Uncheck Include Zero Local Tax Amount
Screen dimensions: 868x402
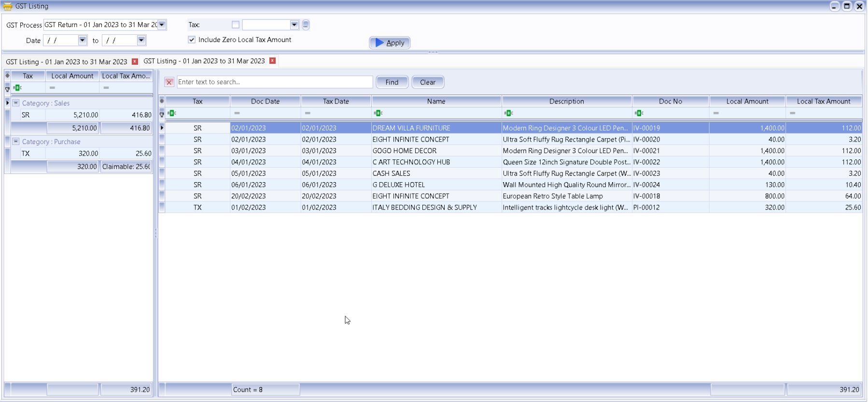click(x=192, y=40)
